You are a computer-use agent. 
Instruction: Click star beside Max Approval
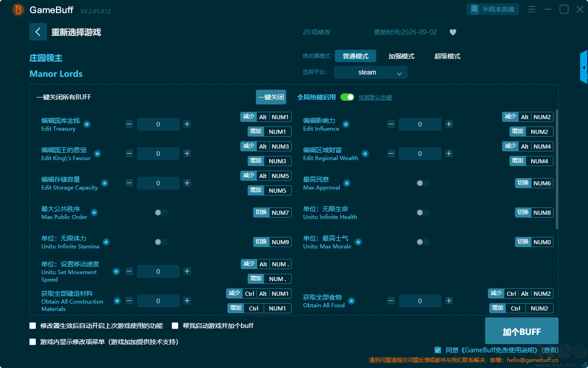pos(347,183)
